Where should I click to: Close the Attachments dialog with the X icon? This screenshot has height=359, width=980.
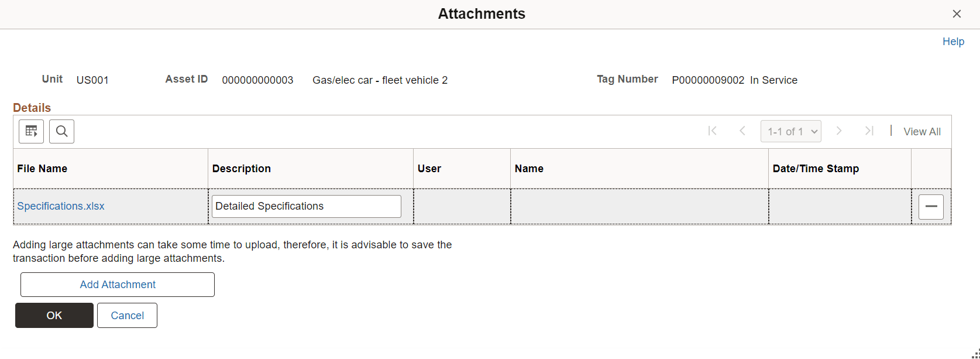point(957,13)
